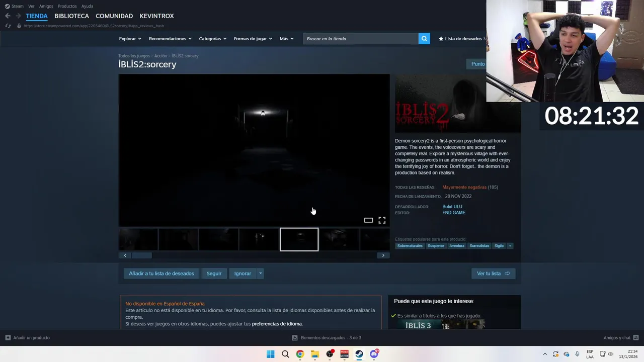Select the highlighted screenshot thumbnail
The image size is (644, 362).
(299, 239)
